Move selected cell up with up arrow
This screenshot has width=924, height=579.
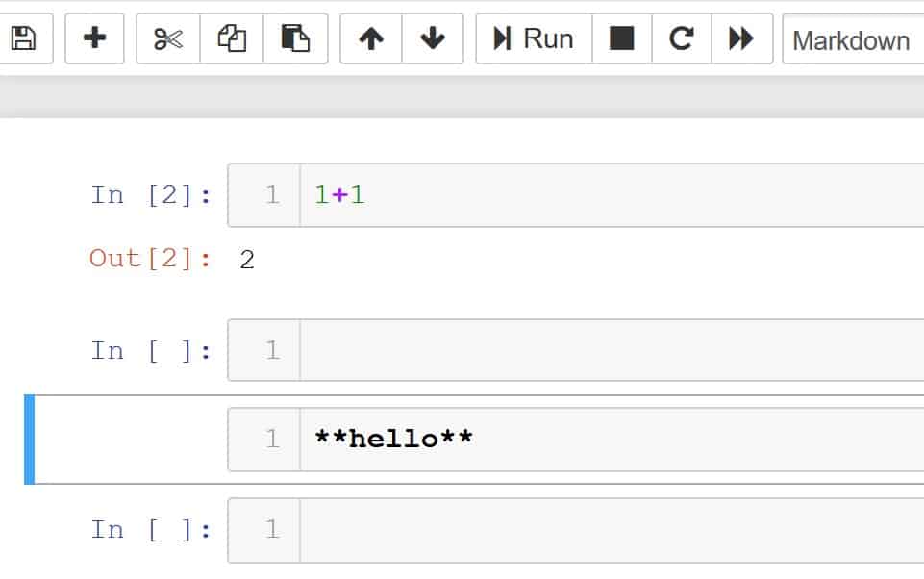(371, 38)
